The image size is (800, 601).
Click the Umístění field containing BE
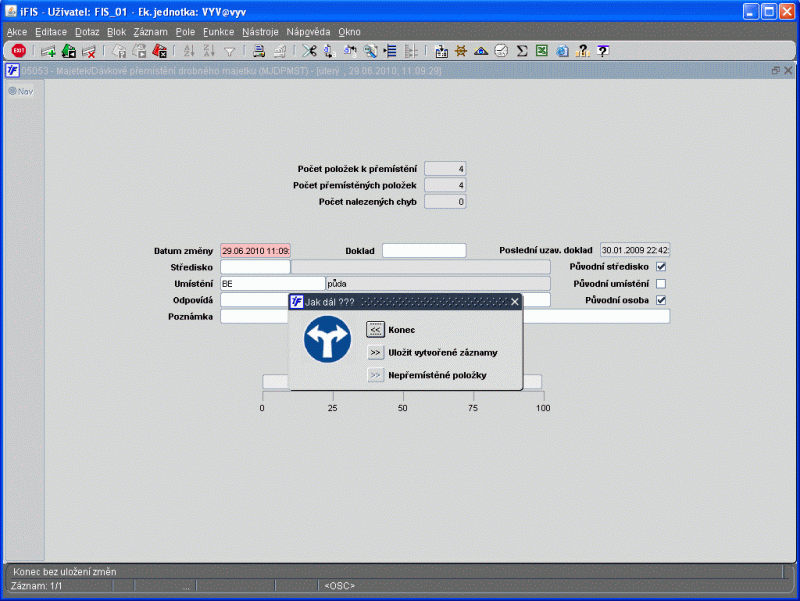(x=272, y=284)
